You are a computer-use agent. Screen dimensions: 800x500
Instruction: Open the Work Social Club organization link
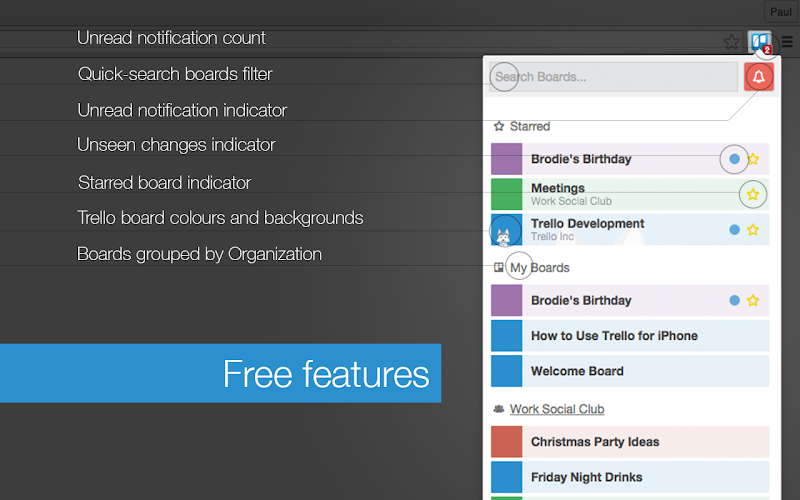[557, 409]
